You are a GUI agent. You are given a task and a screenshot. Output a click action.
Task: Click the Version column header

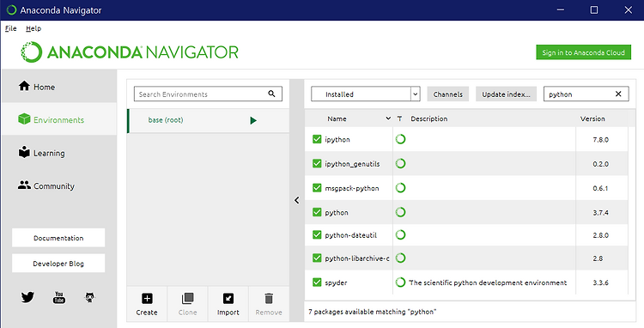point(592,118)
